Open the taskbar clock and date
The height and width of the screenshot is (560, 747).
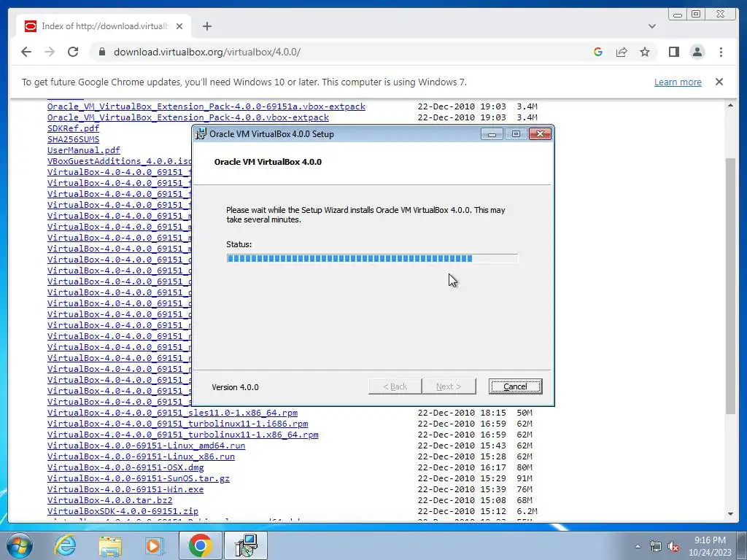pos(710,546)
